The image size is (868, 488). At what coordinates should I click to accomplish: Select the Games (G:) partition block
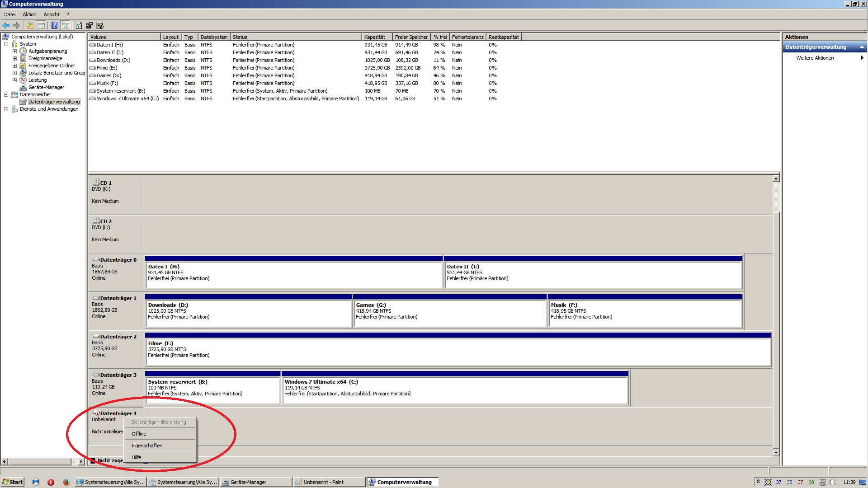point(449,311)
